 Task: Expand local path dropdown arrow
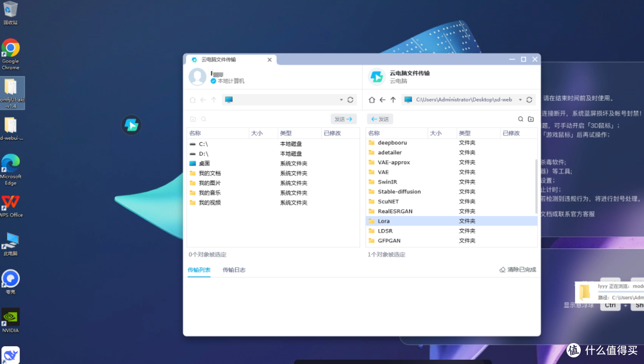pos(341,100)
